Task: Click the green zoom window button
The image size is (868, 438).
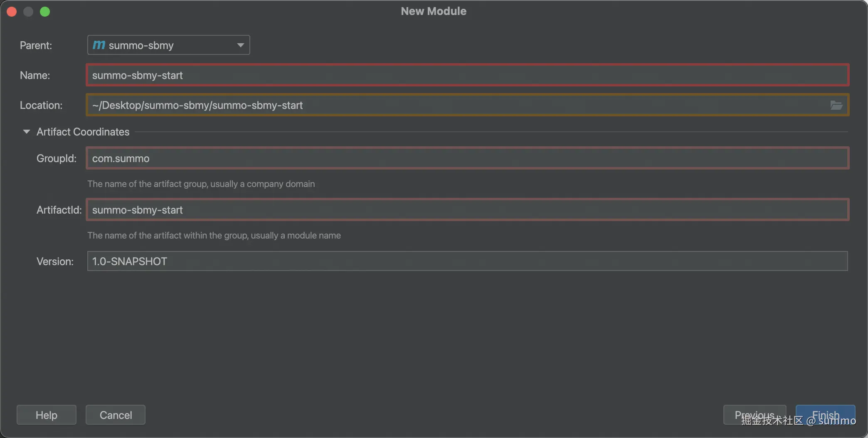Action: [45, 12]
